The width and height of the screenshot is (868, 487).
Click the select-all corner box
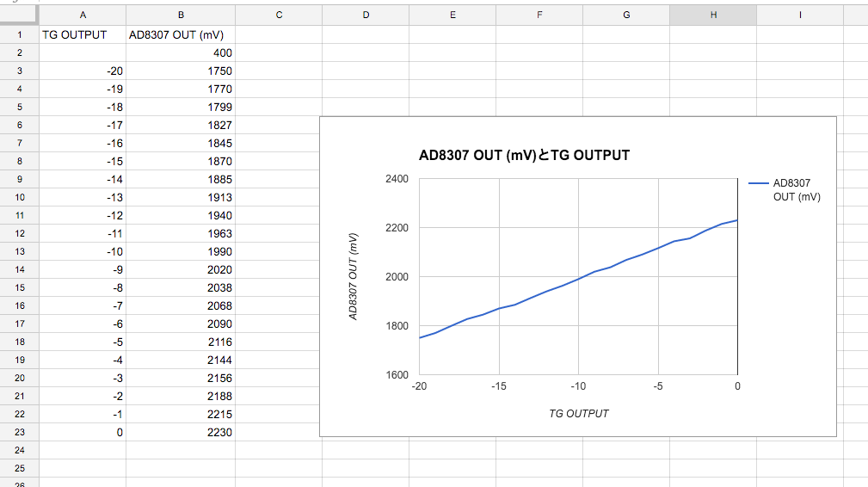(19, 15)
